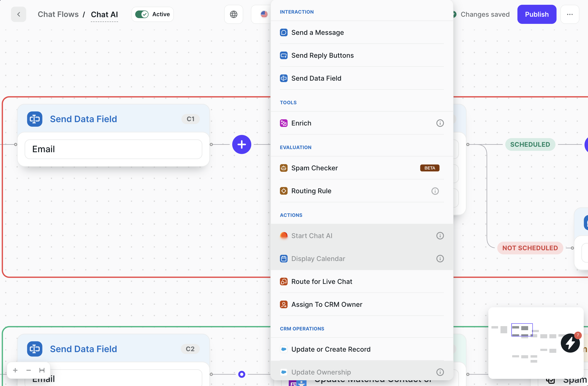This screenshot has height=386, width=588.
Task: Open the globe language settings icon
Action: pyautogui.click(x=233, y=14)
